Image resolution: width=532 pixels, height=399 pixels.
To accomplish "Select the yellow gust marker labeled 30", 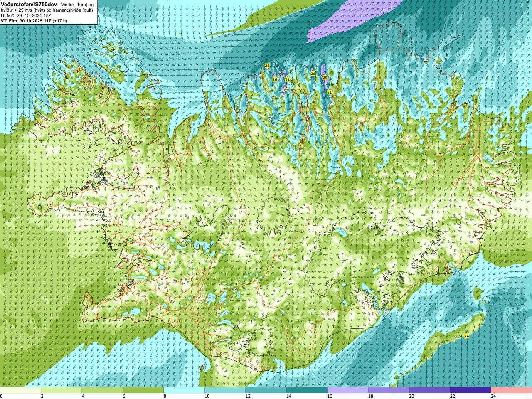I will (x=325, y=77).
